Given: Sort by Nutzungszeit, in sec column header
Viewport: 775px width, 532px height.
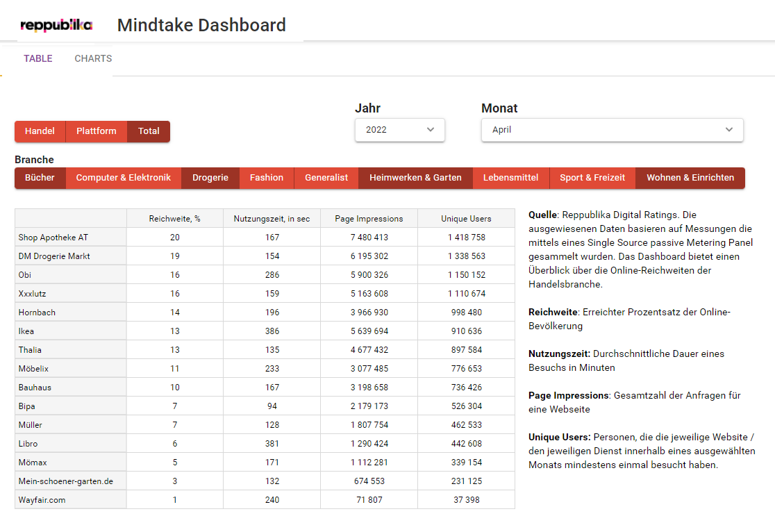Looking at the screenshot, I should (x=272, y=219).
